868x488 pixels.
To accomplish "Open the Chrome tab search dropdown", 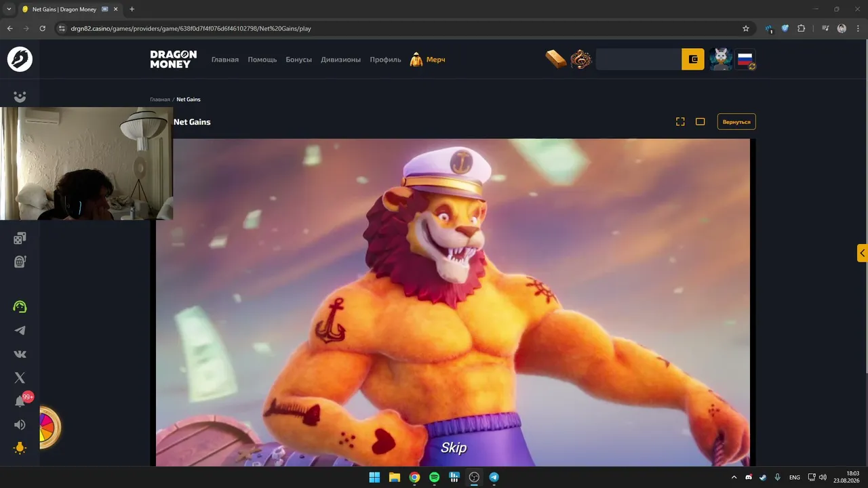I will pyautogui.click(x=9, y=9).
